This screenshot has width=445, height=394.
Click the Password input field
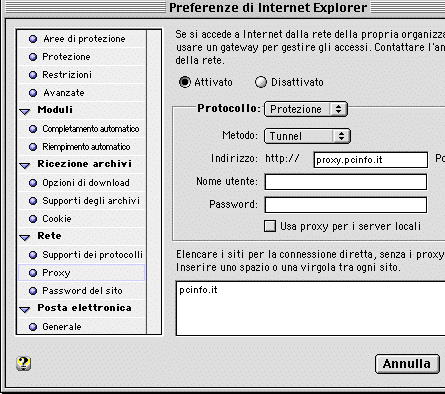[346, 205]
